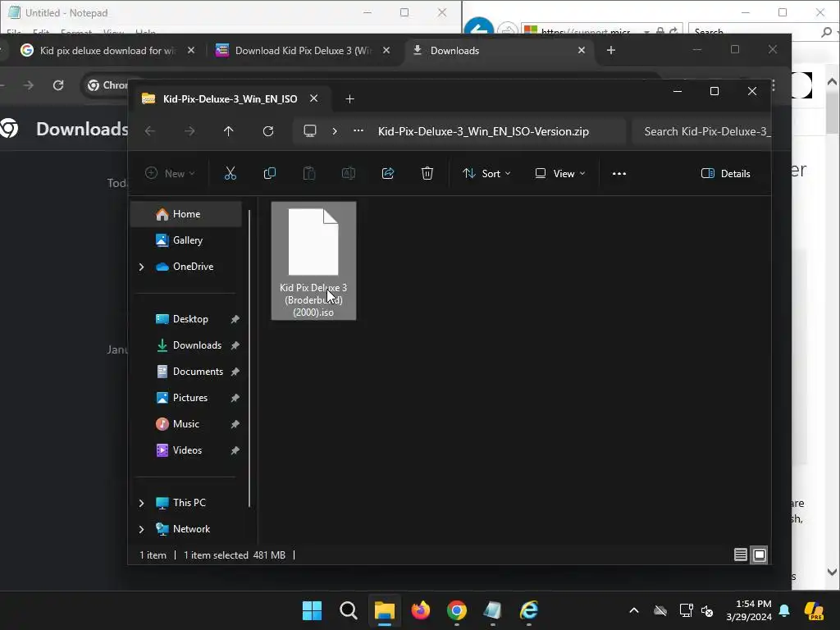The height and width of the screenshot is (630, 840).
Task: Click the Rename icon in File Explorer toolbar
Action: [349, 173]
